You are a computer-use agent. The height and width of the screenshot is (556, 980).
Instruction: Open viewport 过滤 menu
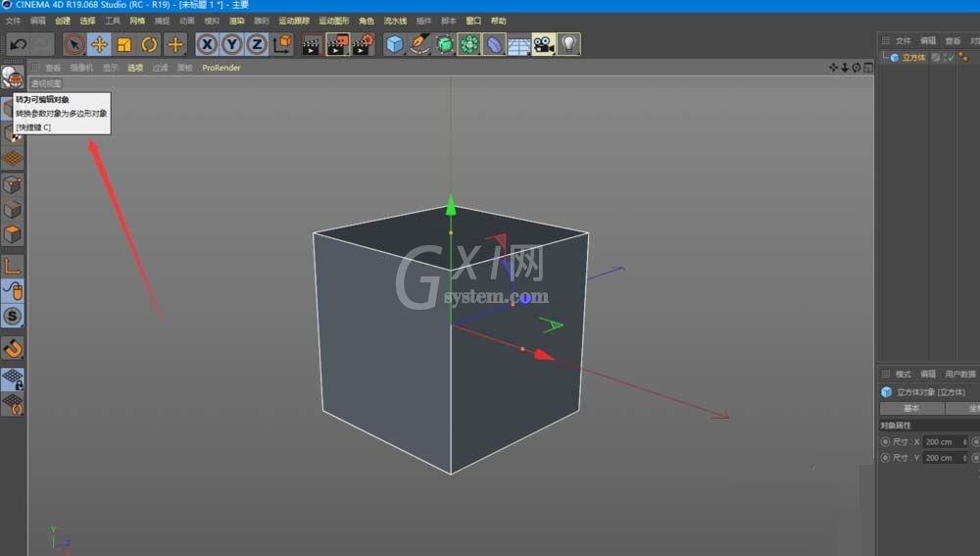tap(161, 68)
